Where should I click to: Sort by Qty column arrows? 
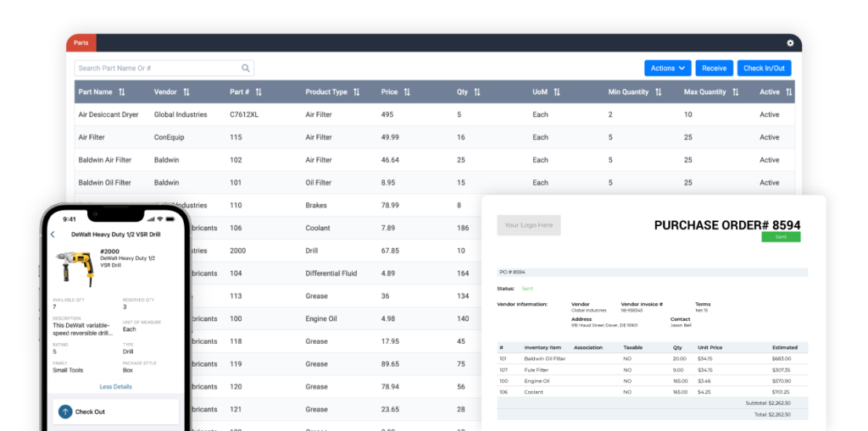point(477,91)
